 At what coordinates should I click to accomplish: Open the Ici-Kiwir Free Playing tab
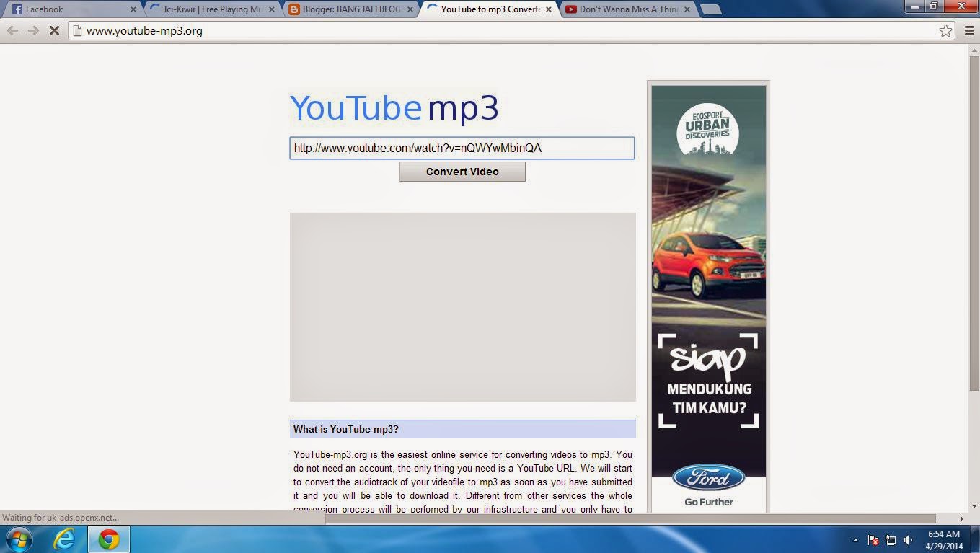(212, 9)
